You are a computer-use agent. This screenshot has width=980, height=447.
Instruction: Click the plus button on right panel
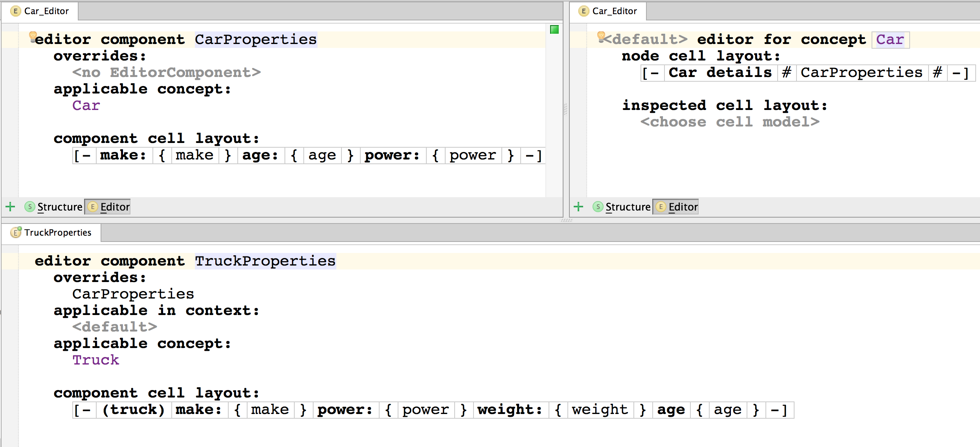pyautogui.click(x=579, y=207)
